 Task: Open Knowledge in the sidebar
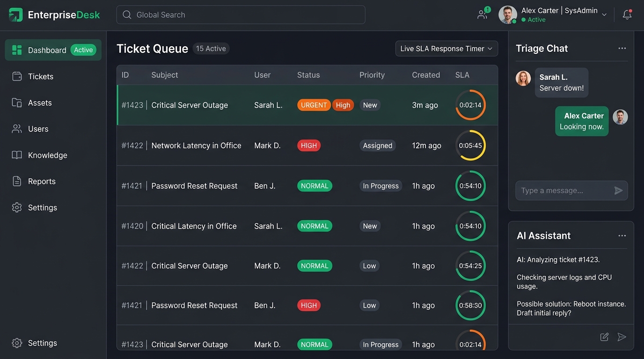(x=47, y=155)
